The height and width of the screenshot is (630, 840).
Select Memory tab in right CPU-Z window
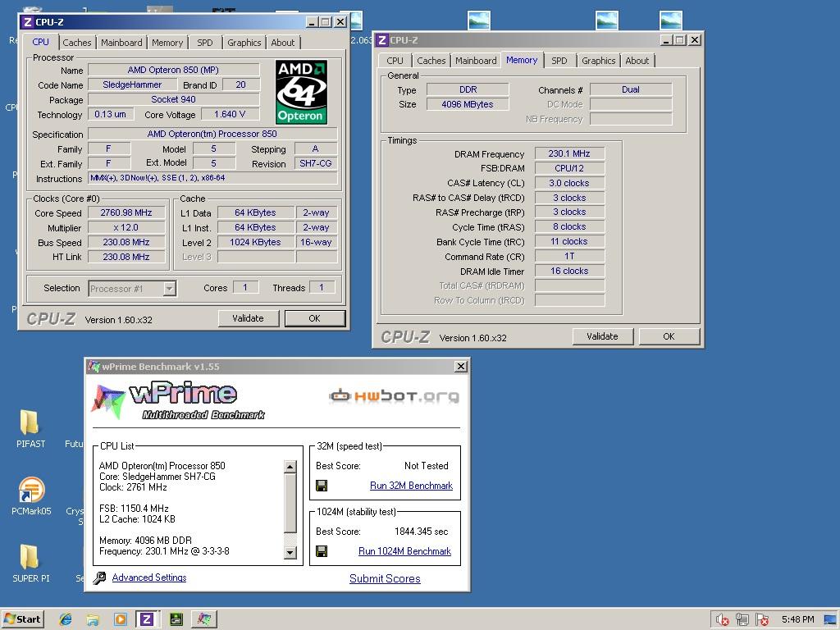tap(522, 60)
